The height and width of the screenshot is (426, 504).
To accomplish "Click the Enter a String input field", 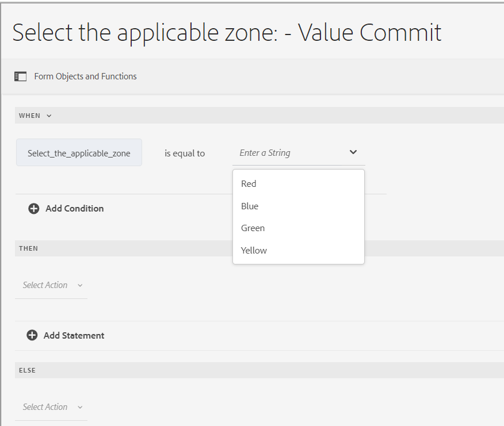I will pos(288,153).
